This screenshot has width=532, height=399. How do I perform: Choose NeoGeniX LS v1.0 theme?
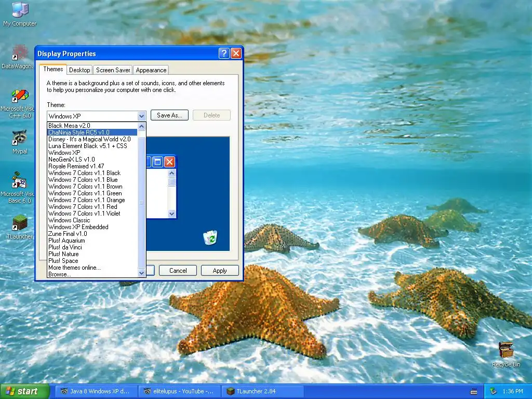pyautogui.click(x=92, y=159)
